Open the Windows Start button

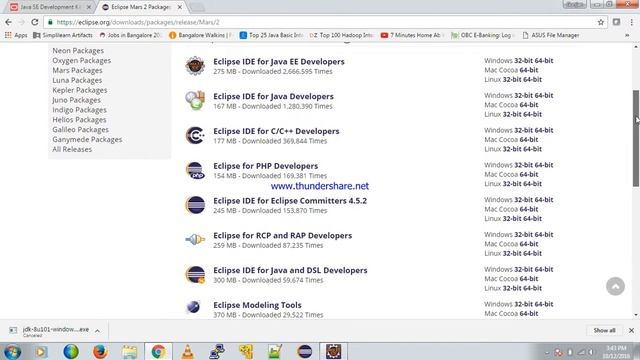[12, 351]
